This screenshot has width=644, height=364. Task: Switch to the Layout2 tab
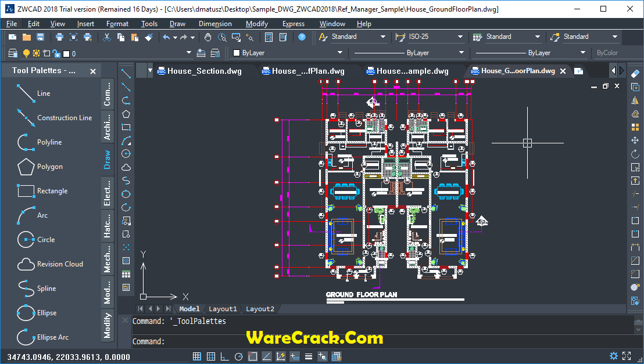point(260,309)
